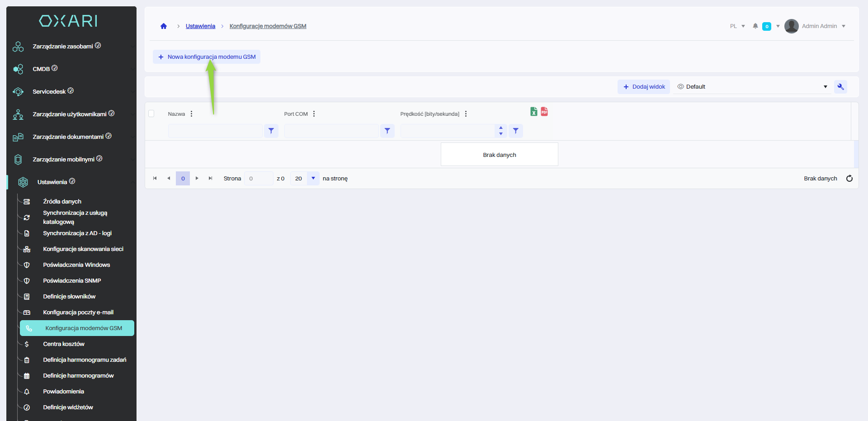868x421 pixels.
Task: Expand the Default view dropdown
Action: coord(825,87)
